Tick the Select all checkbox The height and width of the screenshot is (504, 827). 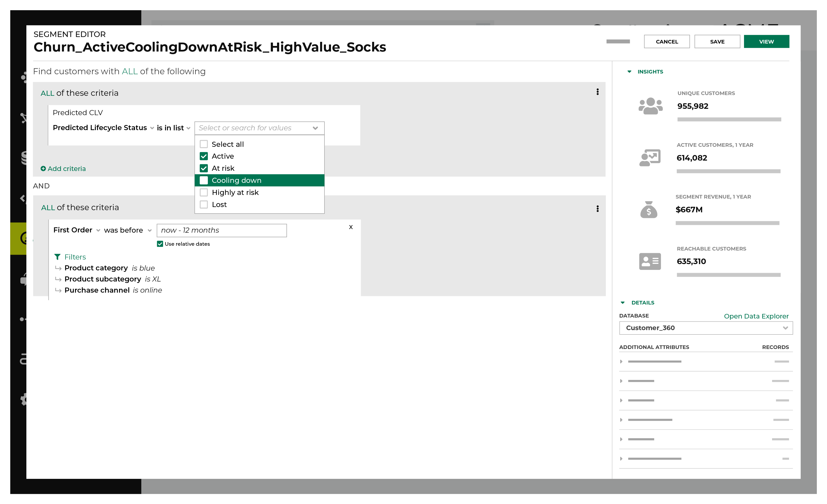point(204,144)
